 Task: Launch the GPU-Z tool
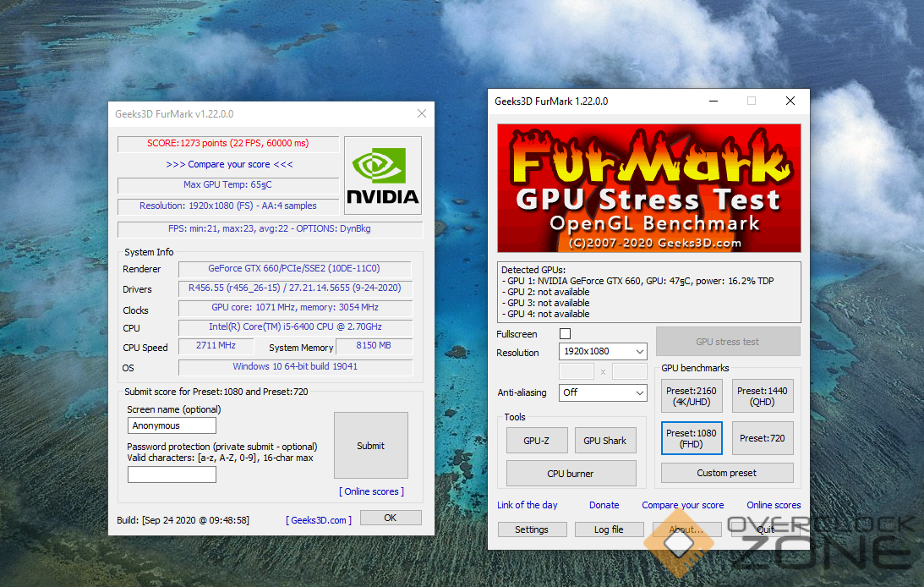point(536,440)
